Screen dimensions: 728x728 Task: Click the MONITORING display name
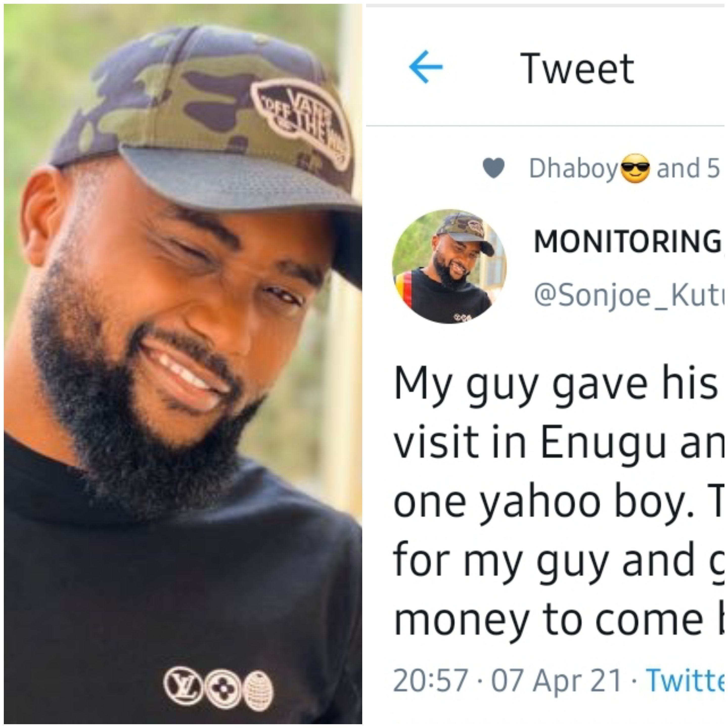(628, 242)
